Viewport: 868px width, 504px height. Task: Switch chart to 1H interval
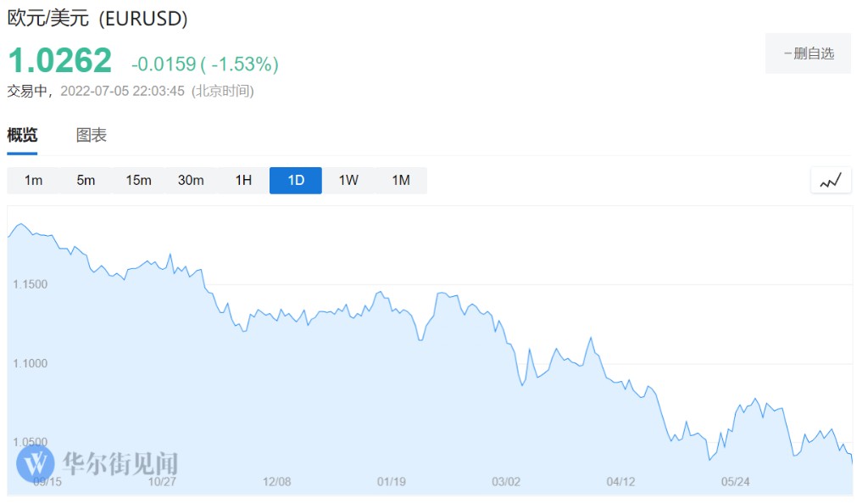(243, 180)
